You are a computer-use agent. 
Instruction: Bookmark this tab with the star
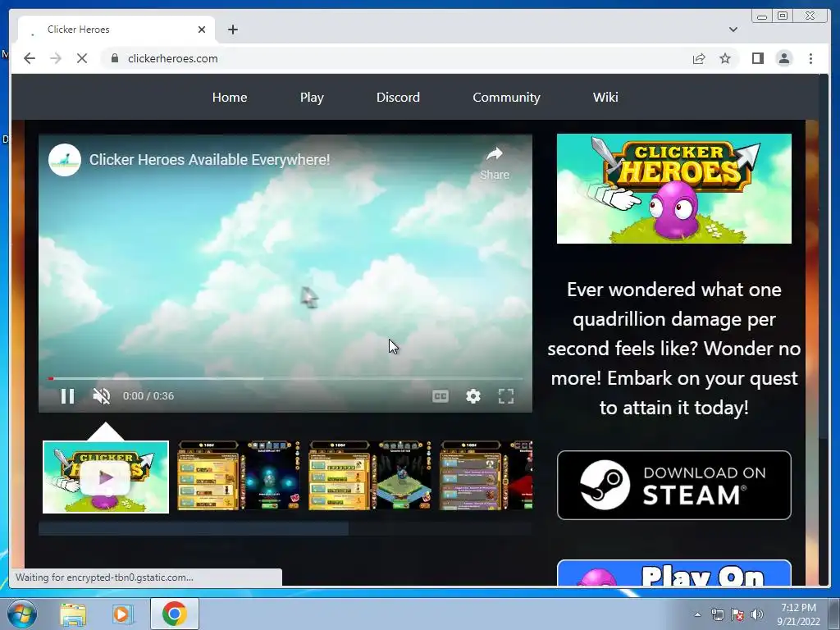725,58
